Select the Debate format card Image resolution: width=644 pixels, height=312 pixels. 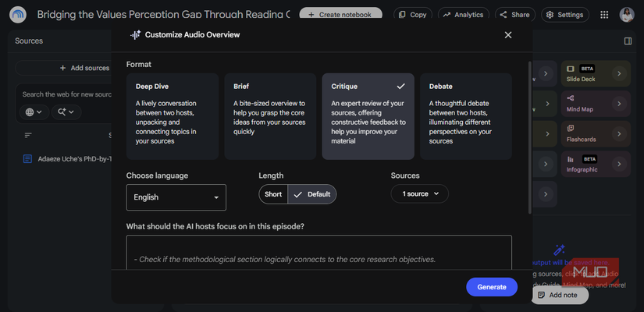click(x=466, y=116)
